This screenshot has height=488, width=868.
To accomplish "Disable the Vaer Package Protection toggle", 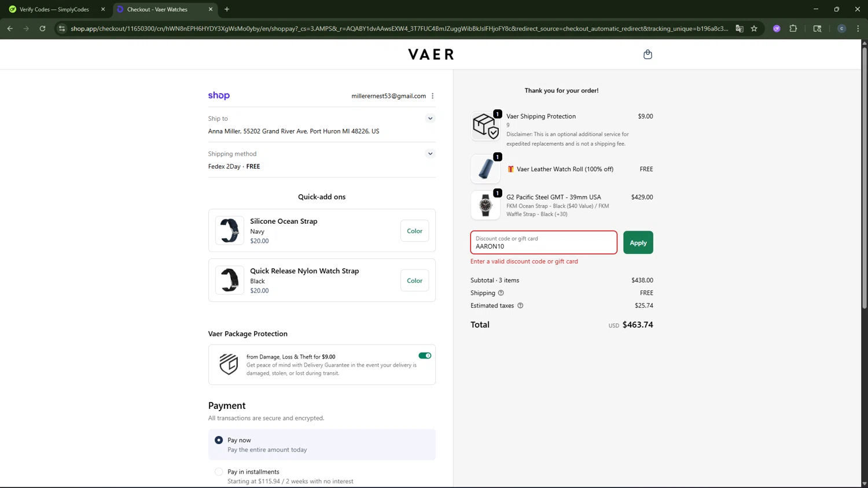I will pos(425,356).
